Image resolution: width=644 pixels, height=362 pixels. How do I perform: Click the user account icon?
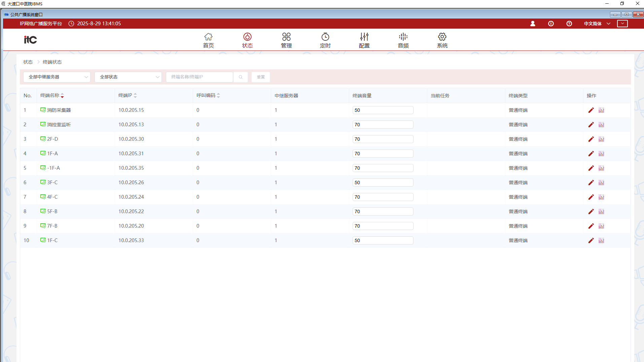coord(533,24)
